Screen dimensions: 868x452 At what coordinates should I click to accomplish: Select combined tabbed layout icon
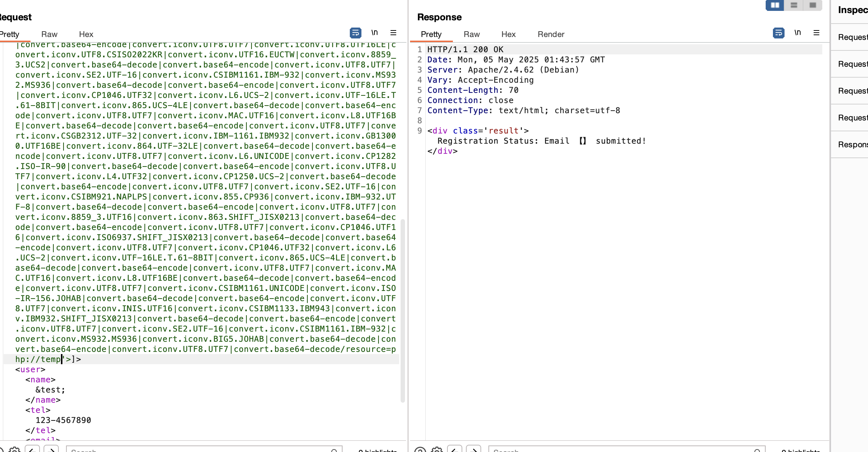(x=813, y=5)
